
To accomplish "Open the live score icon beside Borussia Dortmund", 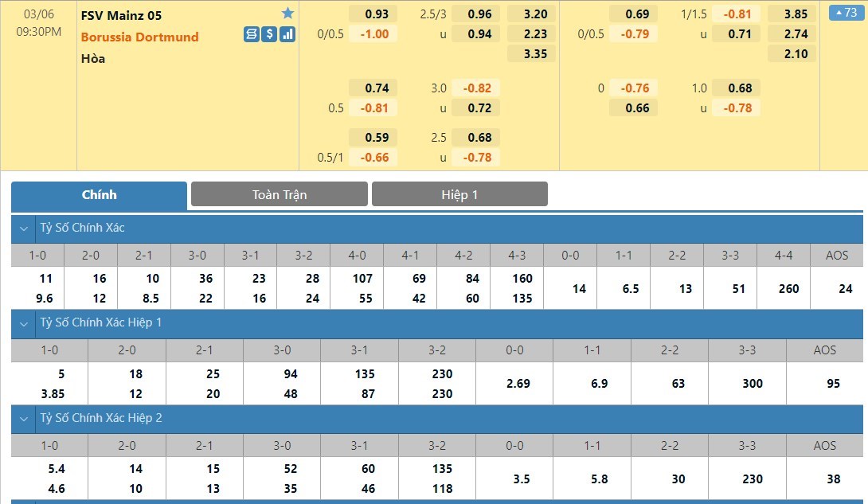I will (x=252, y=34).
